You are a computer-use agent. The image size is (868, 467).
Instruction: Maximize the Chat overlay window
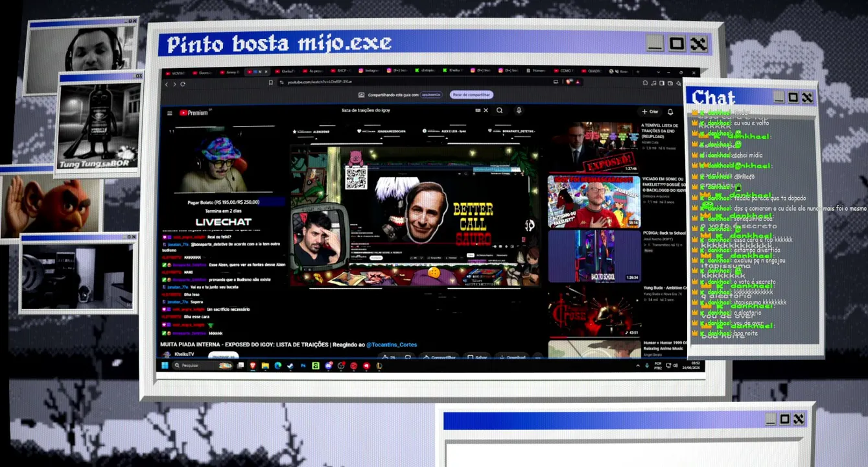[x=793, y=97]
